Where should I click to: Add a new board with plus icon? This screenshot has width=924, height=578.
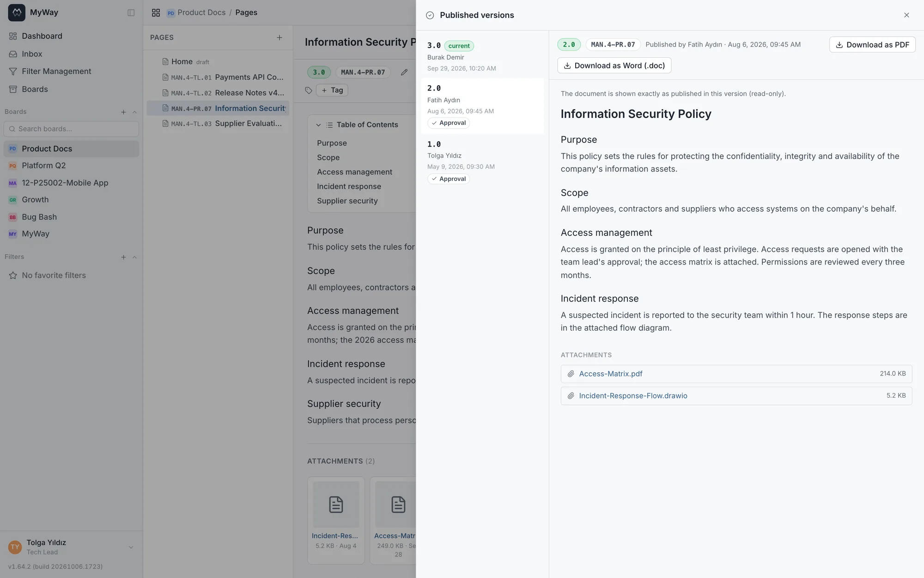pos(123,112)
